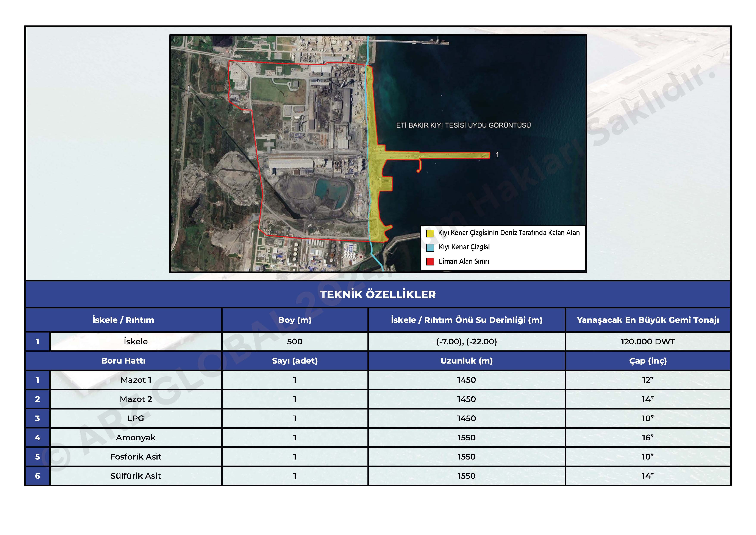The image size is (756, 535).
Task: Click the 'Amonyak' cell
Action: [x=136, y=438]
